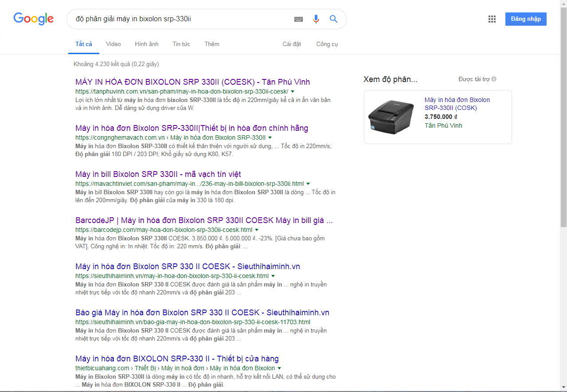Expand dropdown arrow next to mavachtinviet.com URL
This screenshot has height=392, width=567.
308,184
